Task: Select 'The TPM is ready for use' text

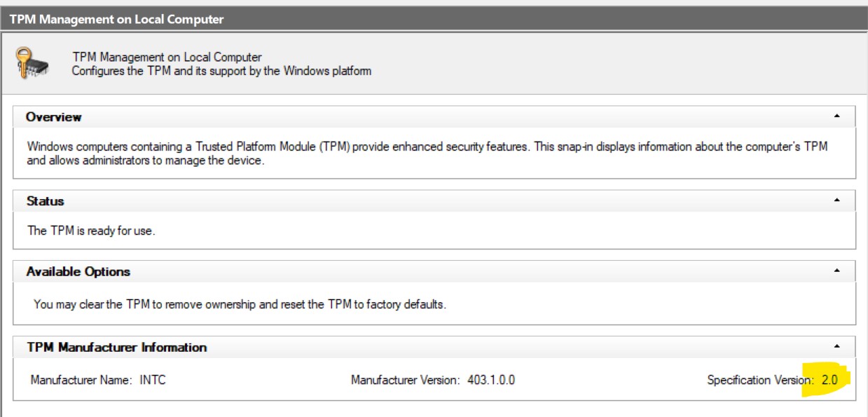Action: 90,231
